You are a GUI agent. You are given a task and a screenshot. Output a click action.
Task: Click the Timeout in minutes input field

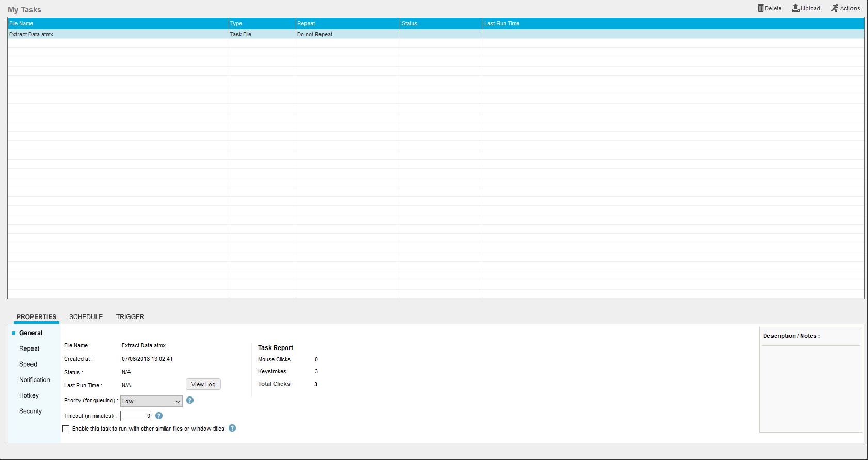tap(136, 416)
